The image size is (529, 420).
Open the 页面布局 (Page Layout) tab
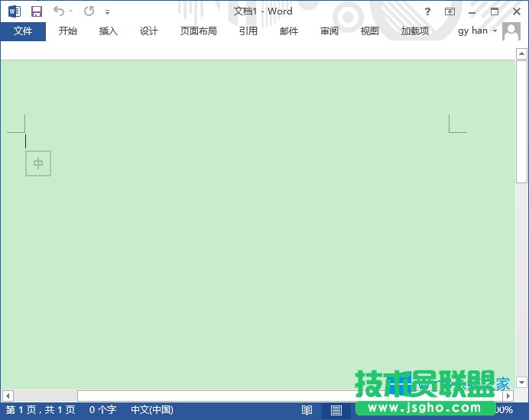click(x=198, y=31)
